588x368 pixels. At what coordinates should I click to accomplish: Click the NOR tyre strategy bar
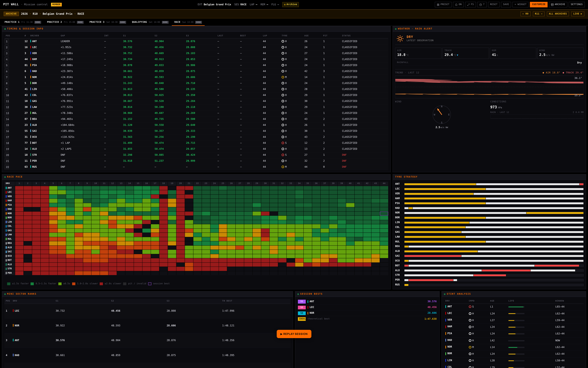click(494, 213)
